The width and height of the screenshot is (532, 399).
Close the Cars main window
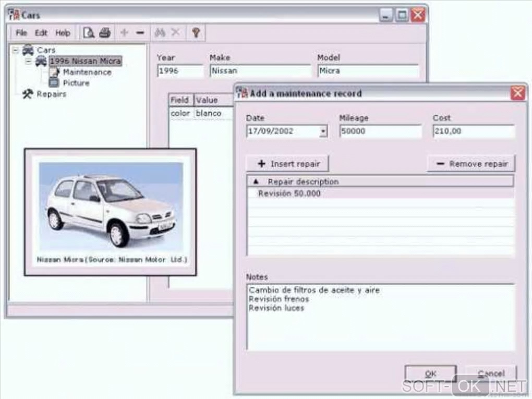tap(418, 15)
